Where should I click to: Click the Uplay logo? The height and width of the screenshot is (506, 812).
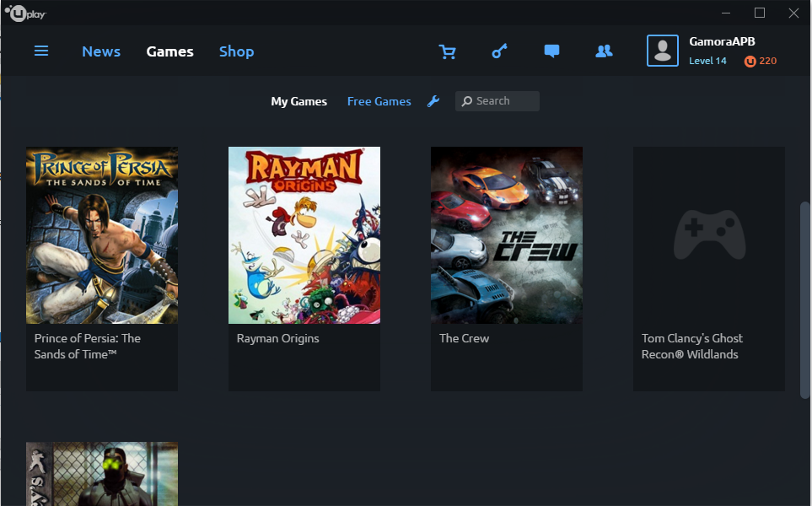tap(25, 13)
